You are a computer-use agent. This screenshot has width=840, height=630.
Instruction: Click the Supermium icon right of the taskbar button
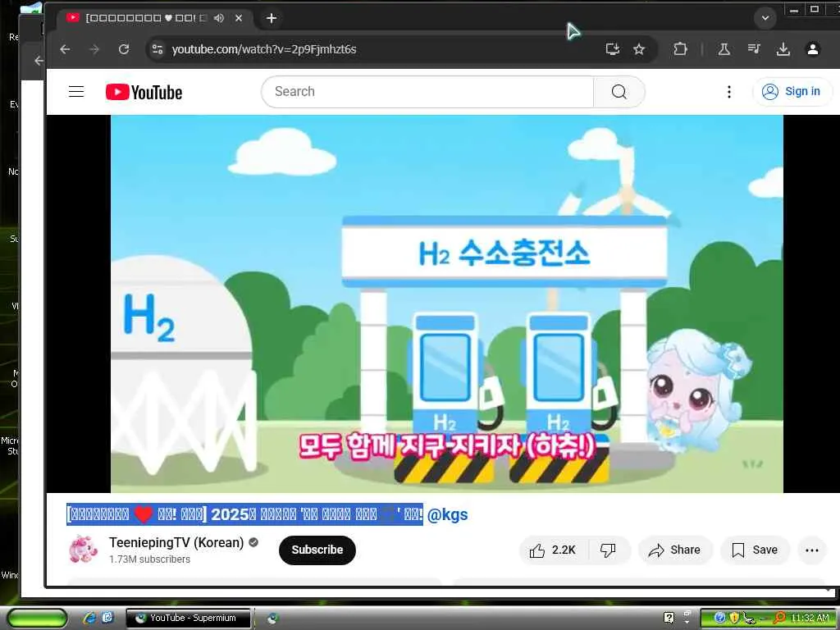(272, 619)
